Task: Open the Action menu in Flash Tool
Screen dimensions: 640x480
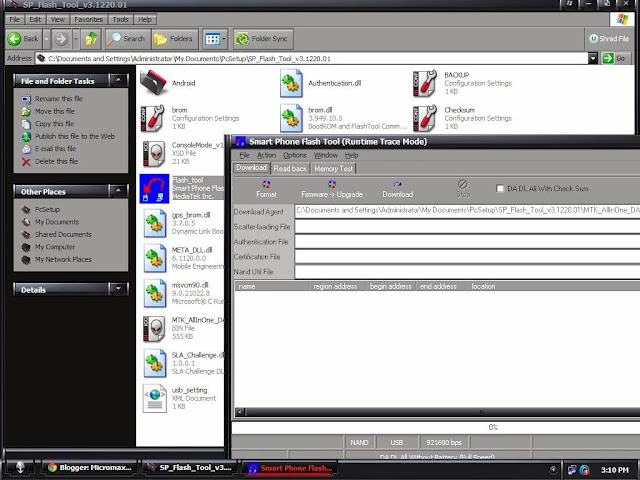Action: click(266, 155)
